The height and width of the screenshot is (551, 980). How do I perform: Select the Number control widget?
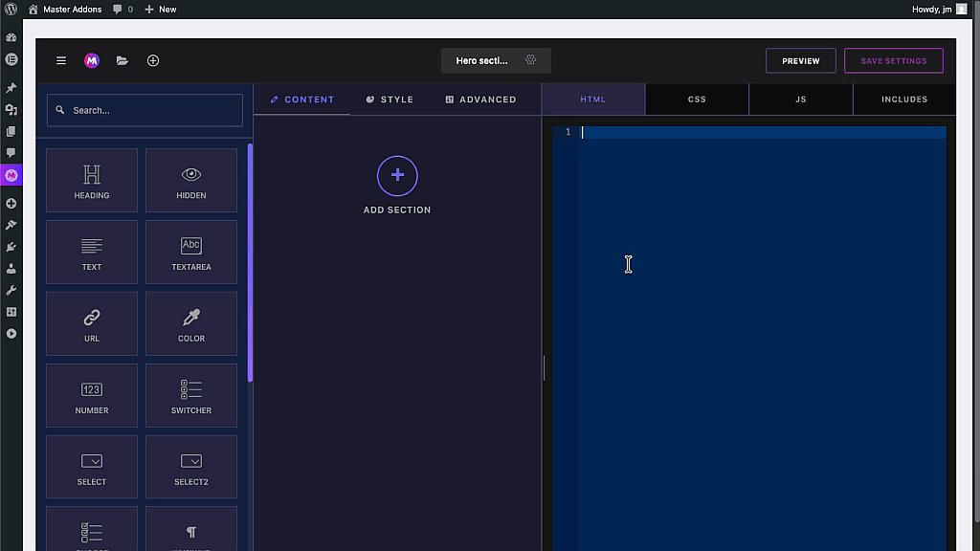(92, 395)
